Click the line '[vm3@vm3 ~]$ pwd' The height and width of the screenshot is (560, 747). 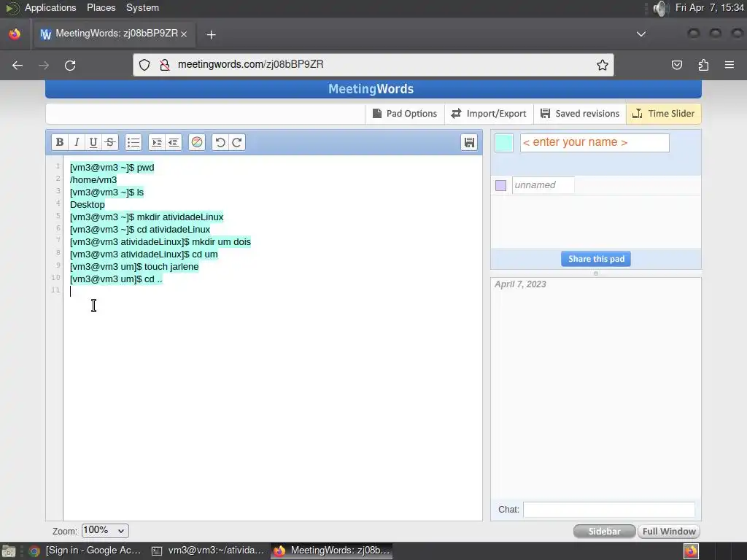112,168
